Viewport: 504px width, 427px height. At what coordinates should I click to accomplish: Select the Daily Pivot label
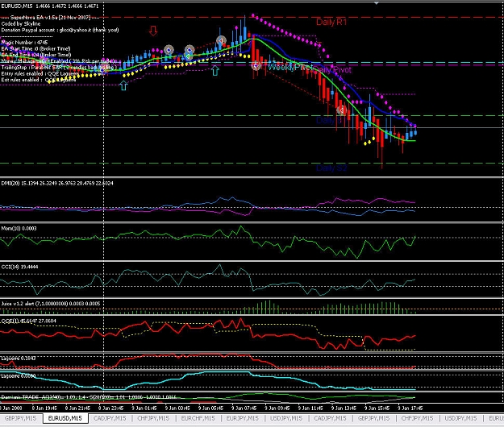click(x=333, y=69)
